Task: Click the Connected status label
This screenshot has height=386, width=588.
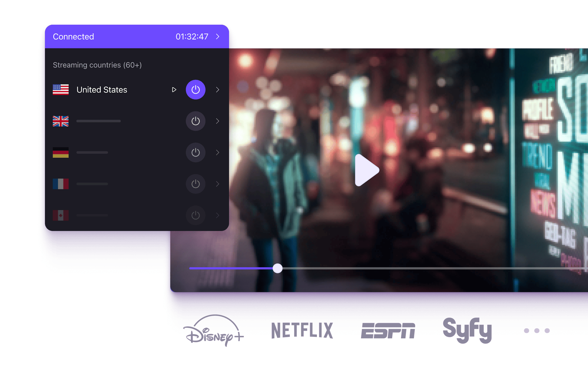Action: [x=73, y=36]
